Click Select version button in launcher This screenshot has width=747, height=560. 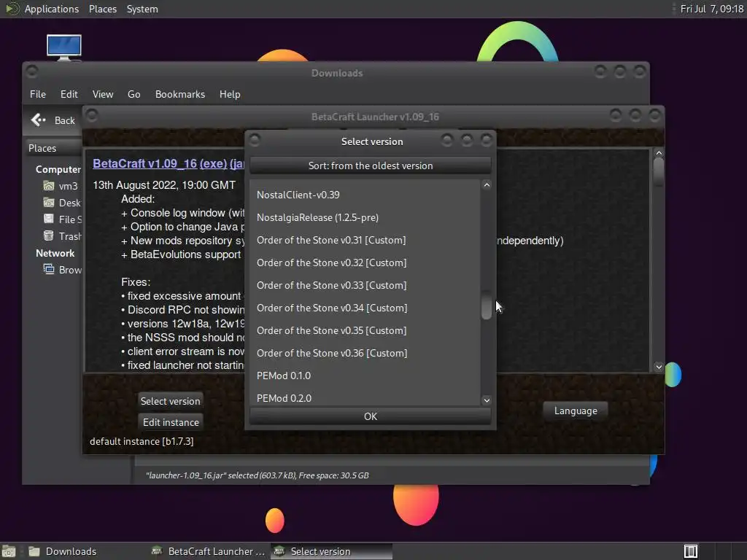point(170,401)
